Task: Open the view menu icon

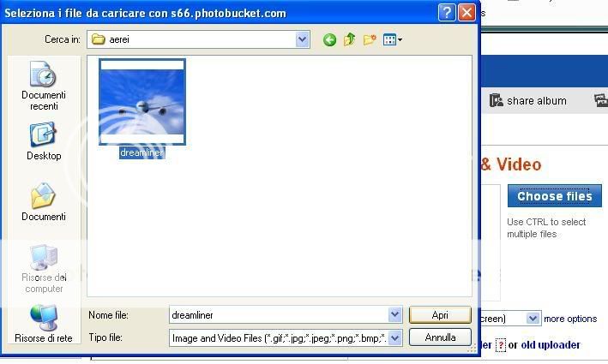Action: pyautogui.click(x=393, y=39)
